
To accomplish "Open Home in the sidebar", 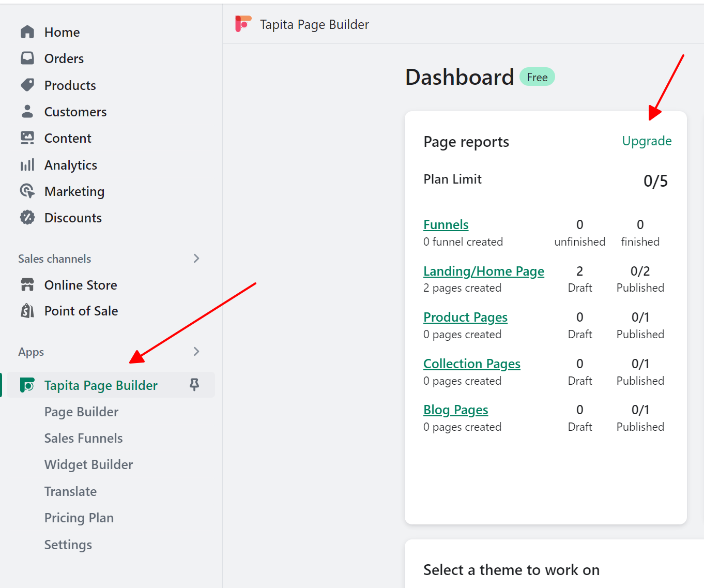I will tap(62, 32).
